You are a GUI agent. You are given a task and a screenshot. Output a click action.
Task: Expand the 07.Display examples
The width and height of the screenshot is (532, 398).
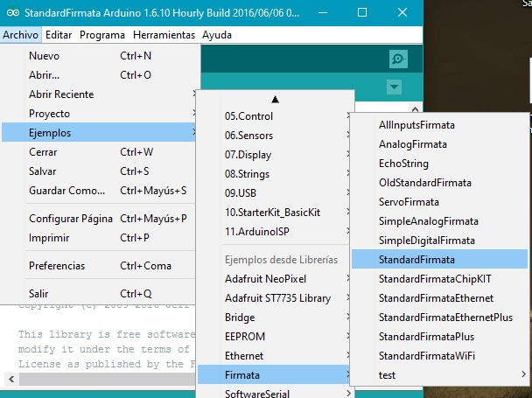(x=274, y=155)
